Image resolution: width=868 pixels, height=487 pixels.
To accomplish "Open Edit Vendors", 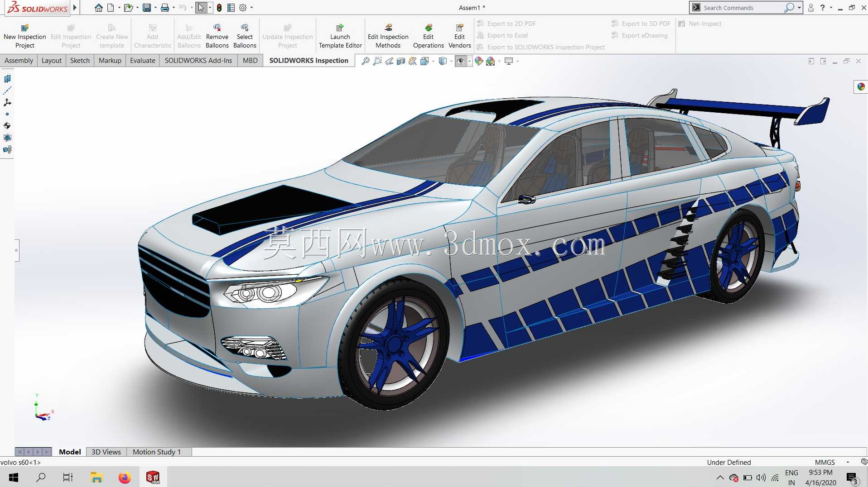I will click(x=459, y=36).
